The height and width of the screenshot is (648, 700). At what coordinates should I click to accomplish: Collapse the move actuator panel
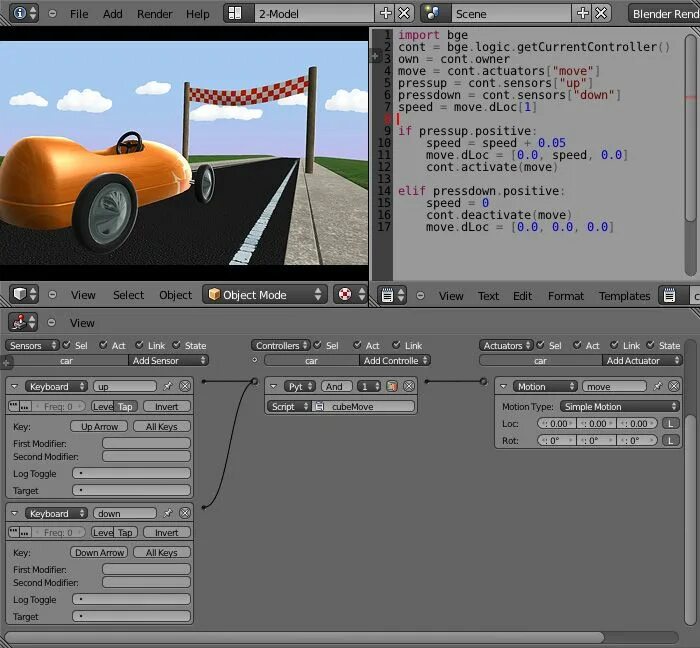503,386
